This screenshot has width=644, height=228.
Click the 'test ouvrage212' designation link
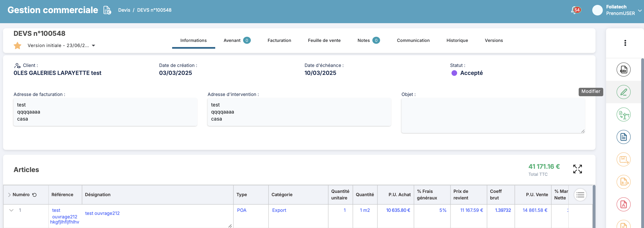[102, 213]
